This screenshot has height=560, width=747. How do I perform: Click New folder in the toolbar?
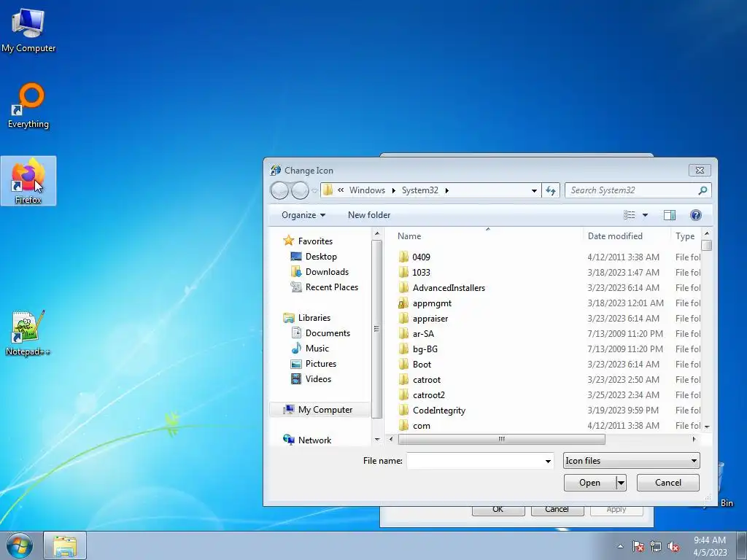369,215
